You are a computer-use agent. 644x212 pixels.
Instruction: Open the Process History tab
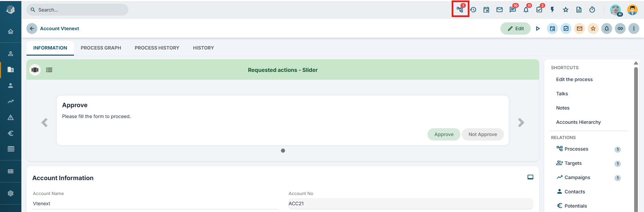[x=157, y=48]
